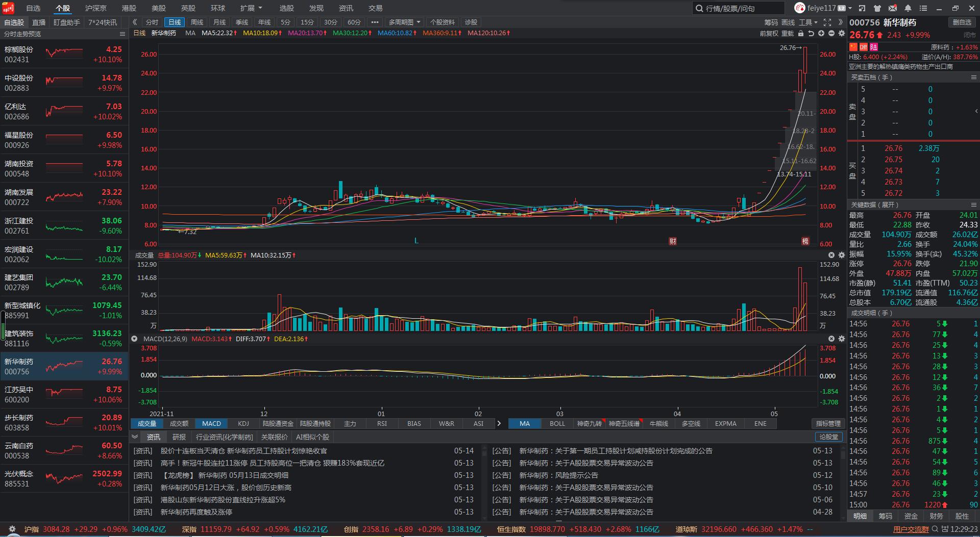Open bottom-left settings gear icon

12,529
